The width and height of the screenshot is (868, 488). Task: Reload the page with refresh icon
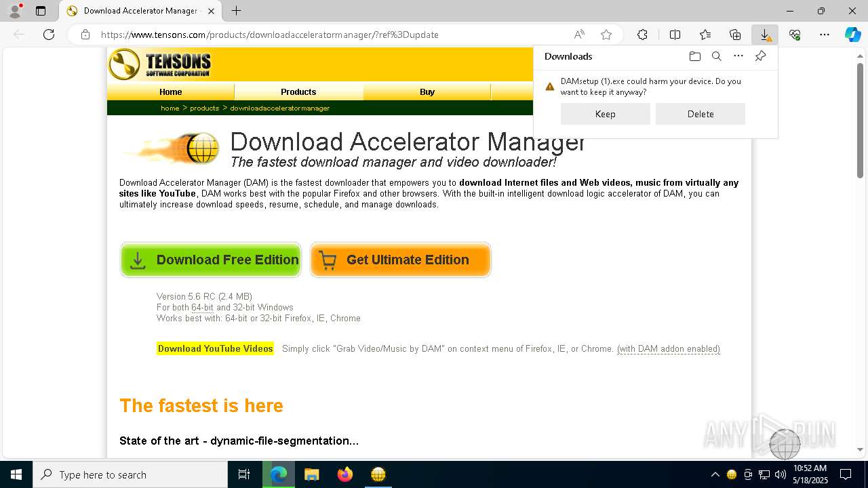[49, 35]
